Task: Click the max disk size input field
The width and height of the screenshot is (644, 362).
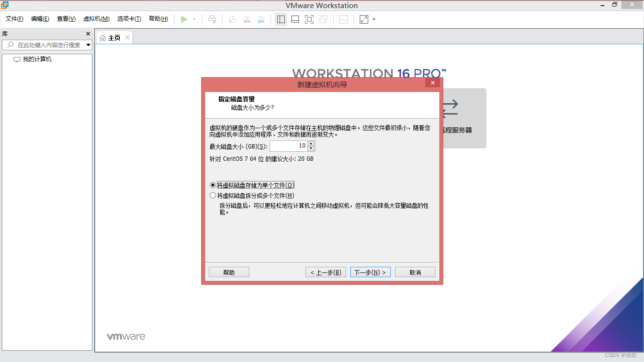Action: click(288, 146)
